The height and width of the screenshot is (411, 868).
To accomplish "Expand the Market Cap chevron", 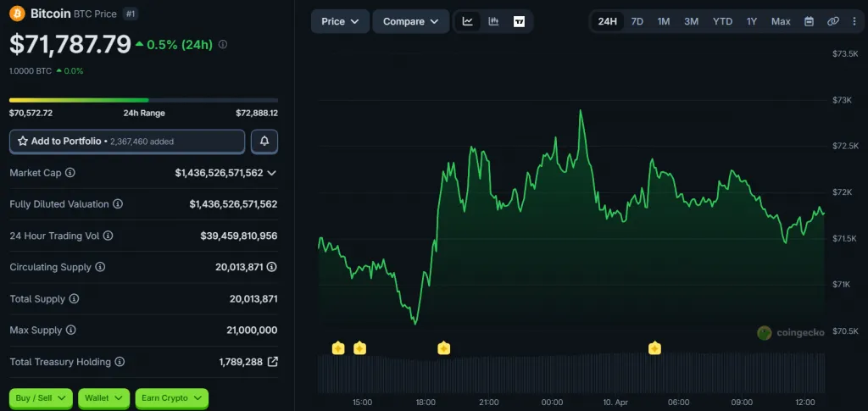I will coord(271,173).
